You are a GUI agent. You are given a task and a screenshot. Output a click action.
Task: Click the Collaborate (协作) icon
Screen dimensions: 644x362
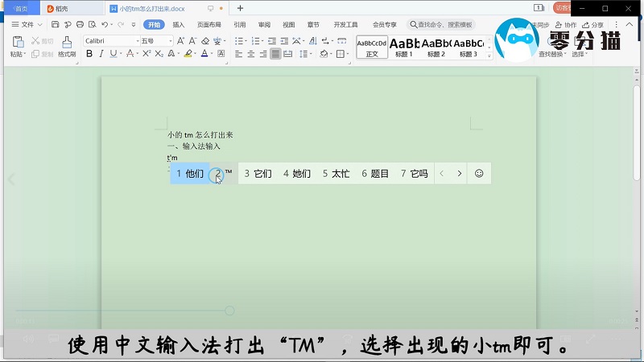pos(566,25)
